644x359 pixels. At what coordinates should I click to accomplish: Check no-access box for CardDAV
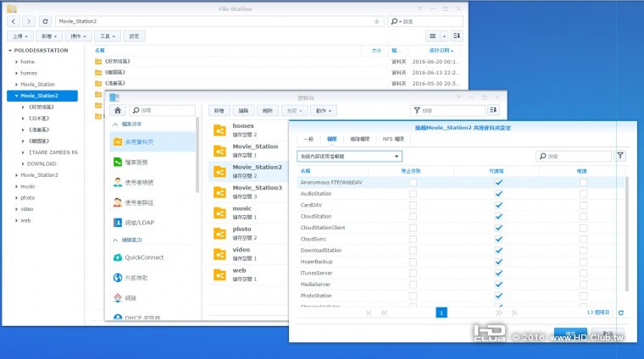413,204
